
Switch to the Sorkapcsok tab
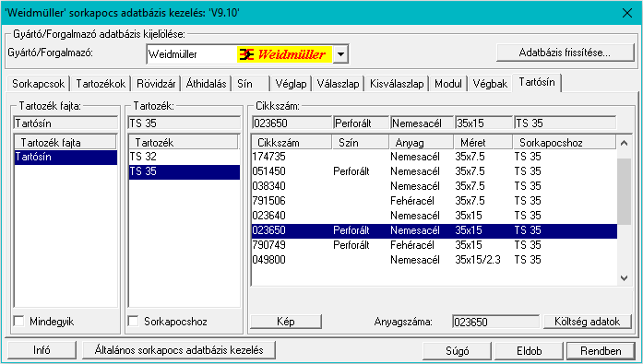pos(38,84)
